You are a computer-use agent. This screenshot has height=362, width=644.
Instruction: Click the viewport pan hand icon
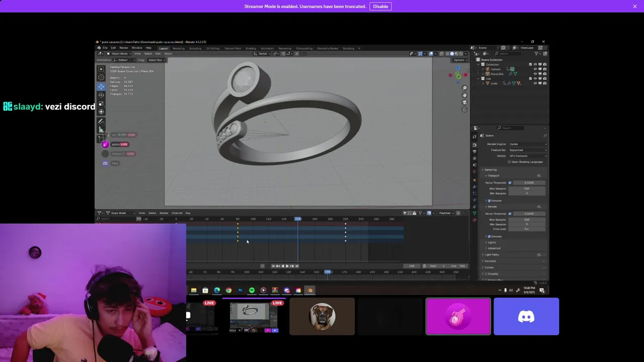pyautogui.click(x=464, y=95)
